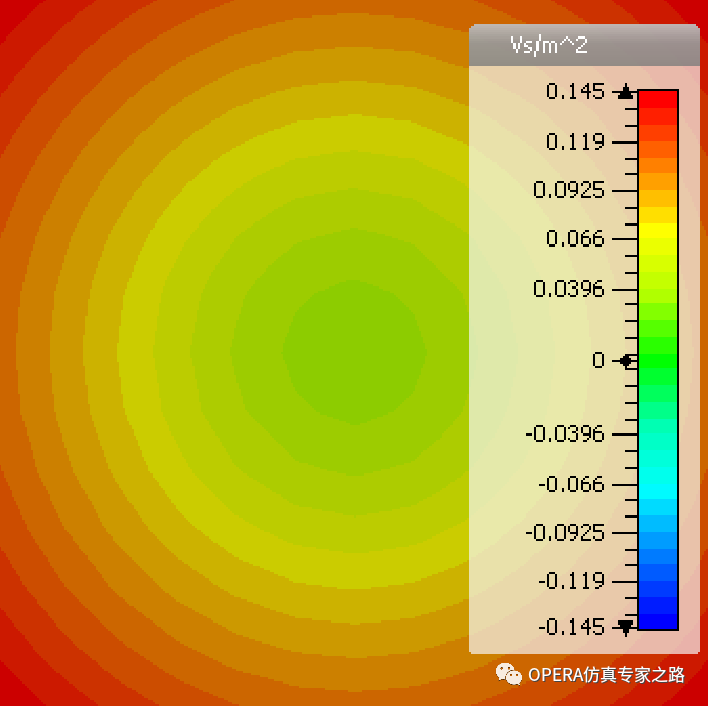The image size is (708, 706).
Task: Click the red top band of color bar
Action: [658, 99]
